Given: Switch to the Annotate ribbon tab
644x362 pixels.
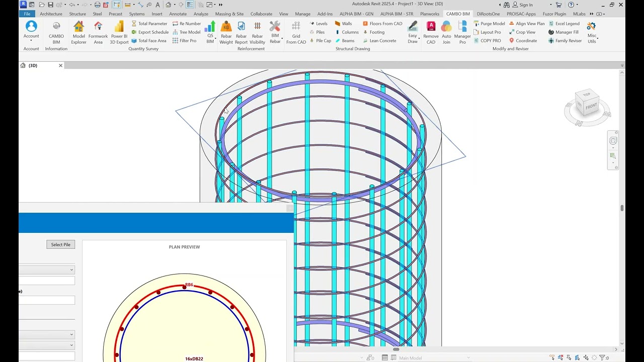Looking at the screenshot, I should click(178, 14).
